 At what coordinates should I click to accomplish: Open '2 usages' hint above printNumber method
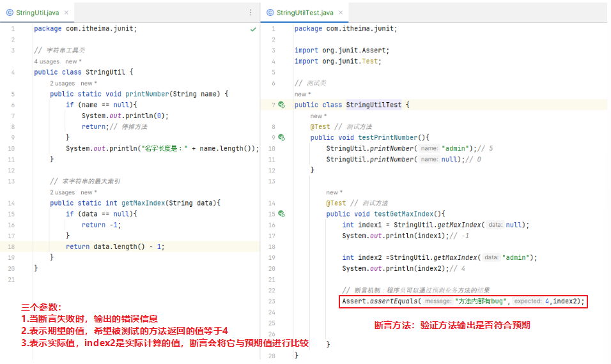coord(63,83)
